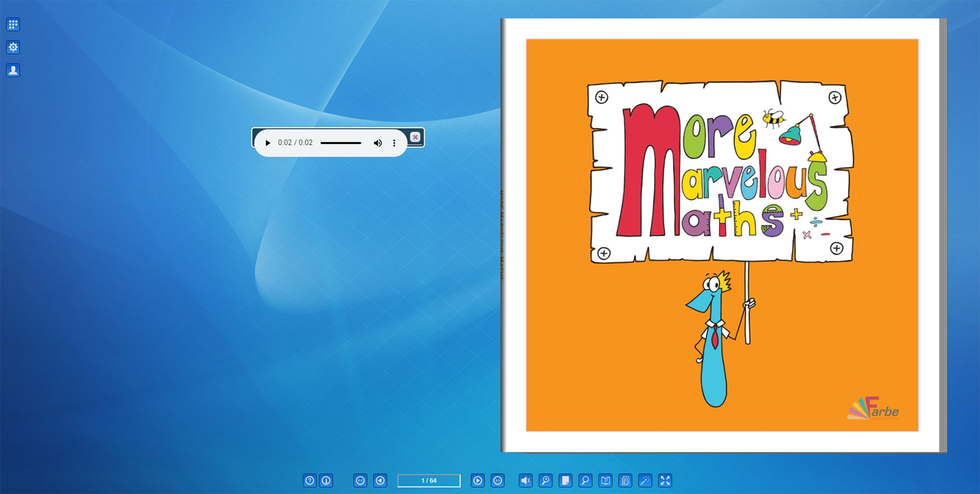
Task: Toggle fullscreen mode
Action: click(x=665, y=480)
